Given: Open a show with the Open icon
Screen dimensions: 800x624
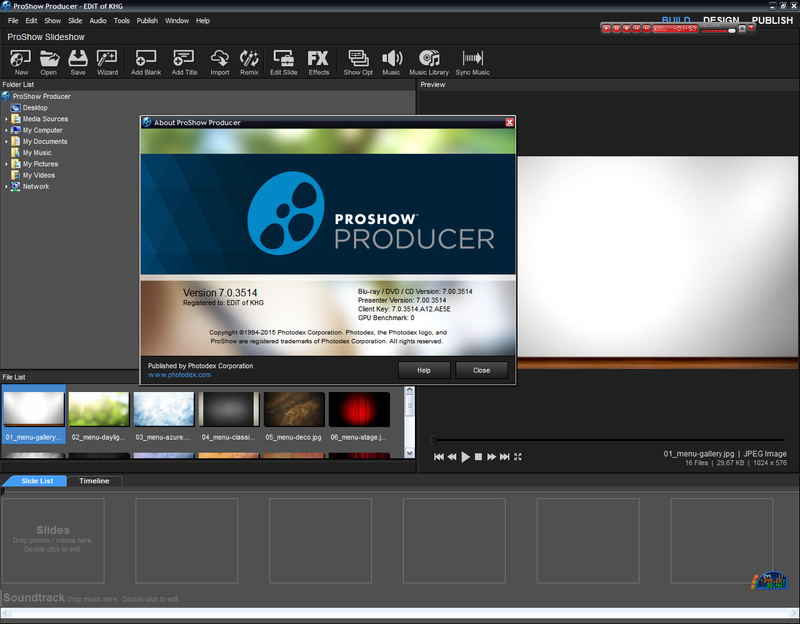Looking at the screenshot, I should click(48, 63).
